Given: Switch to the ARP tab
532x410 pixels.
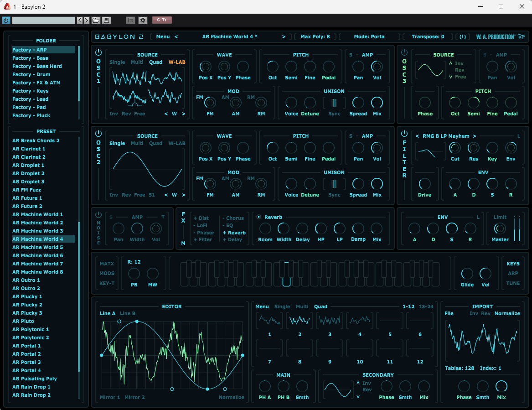Looking at the screenshot, I should click(x=513, y=274).
